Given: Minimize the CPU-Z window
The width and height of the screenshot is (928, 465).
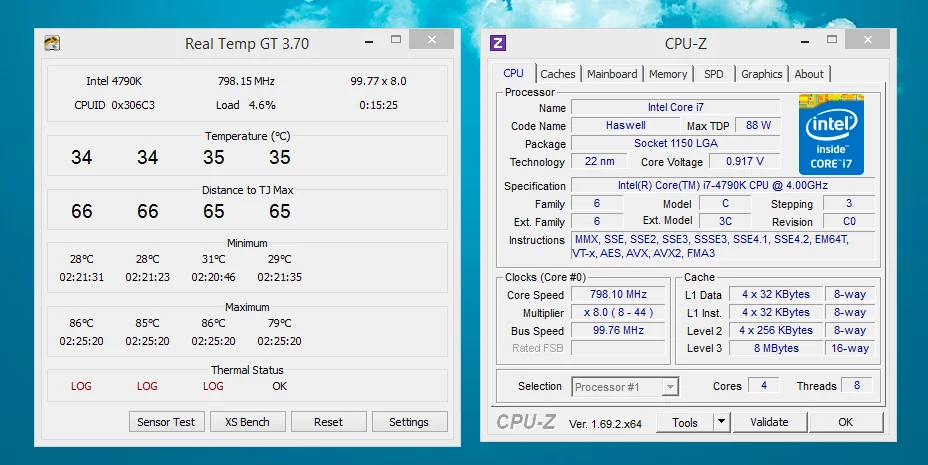Looking at the screenshot, I should point(805,42).
